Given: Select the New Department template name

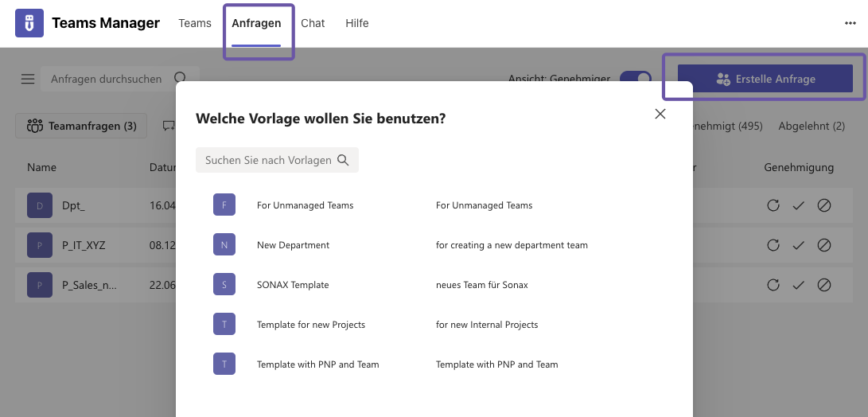Looking at the screenshot, I should [x=293, y=245].
